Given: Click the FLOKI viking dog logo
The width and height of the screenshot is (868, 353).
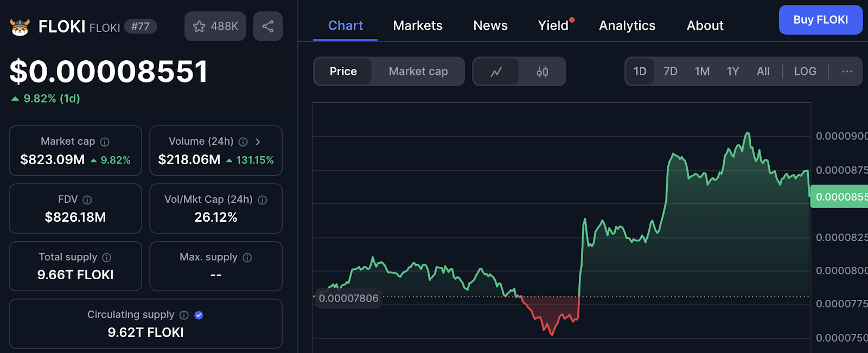Looking at the screenshot, I should coord(20,27).
